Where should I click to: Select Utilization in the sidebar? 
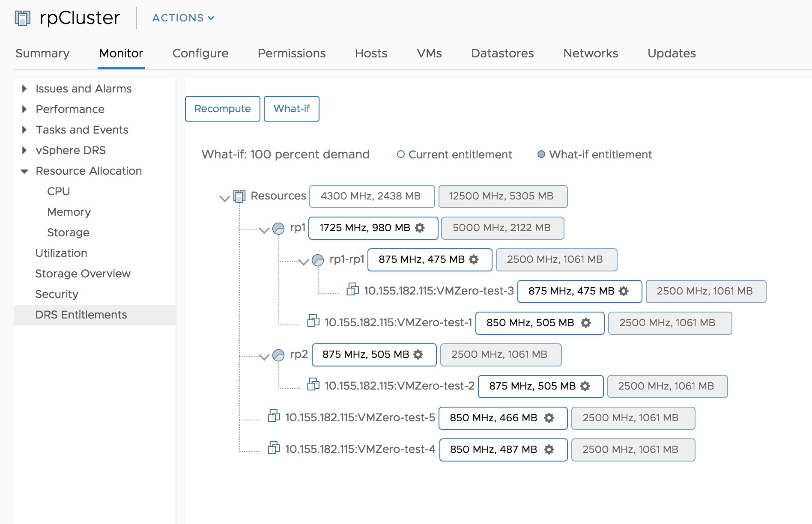(x=61, y=253)
